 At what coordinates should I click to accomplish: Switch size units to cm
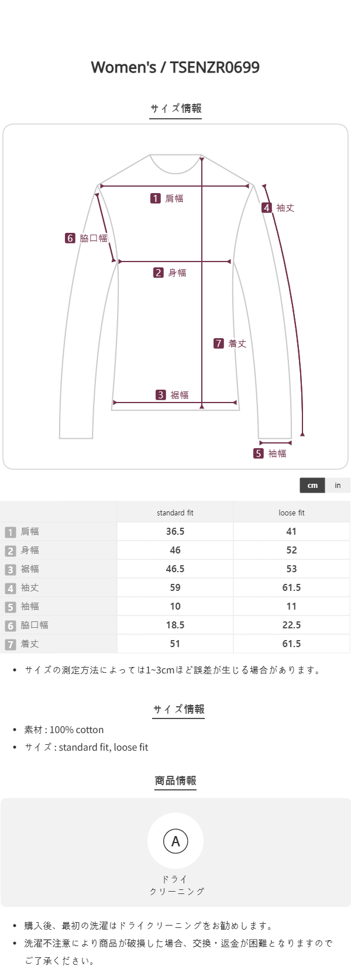pyautogui.click(x=312, y=486)
